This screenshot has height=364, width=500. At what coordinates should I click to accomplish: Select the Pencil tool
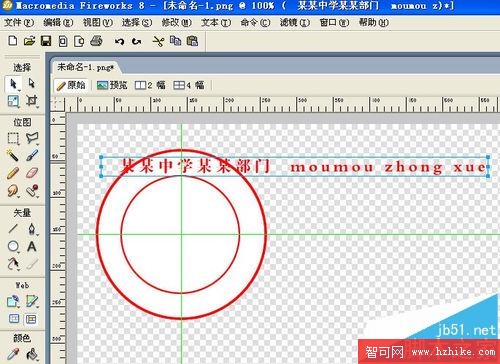13,173
